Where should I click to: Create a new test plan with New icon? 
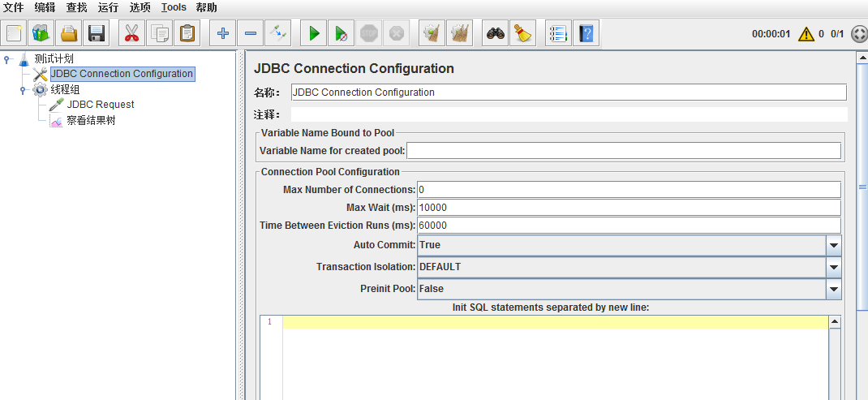click(x=14, y=34)
